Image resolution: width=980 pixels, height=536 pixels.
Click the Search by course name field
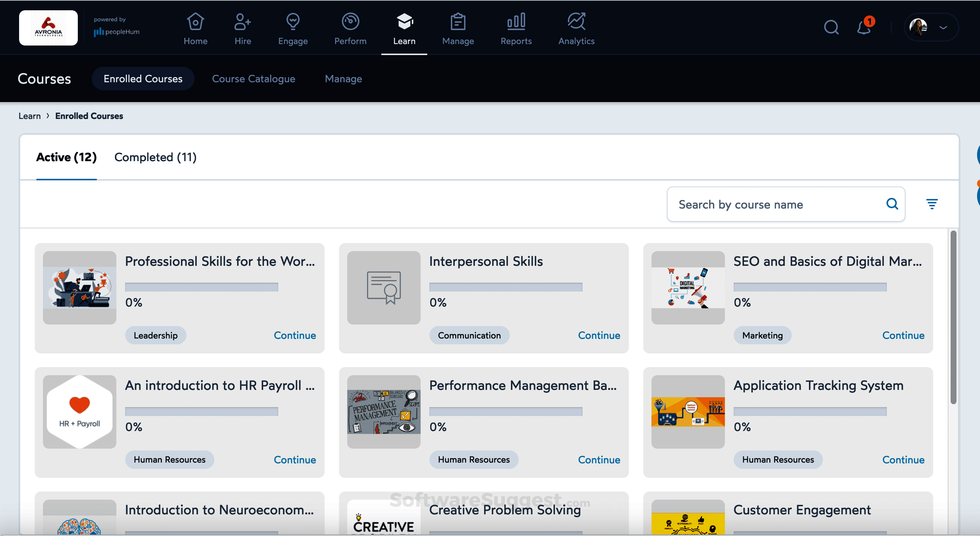(x=776, y=204)
